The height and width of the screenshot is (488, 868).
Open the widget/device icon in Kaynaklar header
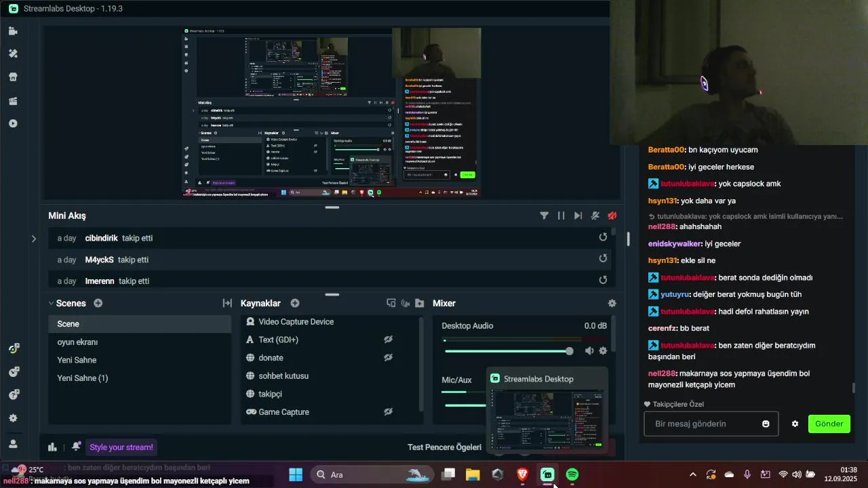pyautogui.click(x=391, y=303)
